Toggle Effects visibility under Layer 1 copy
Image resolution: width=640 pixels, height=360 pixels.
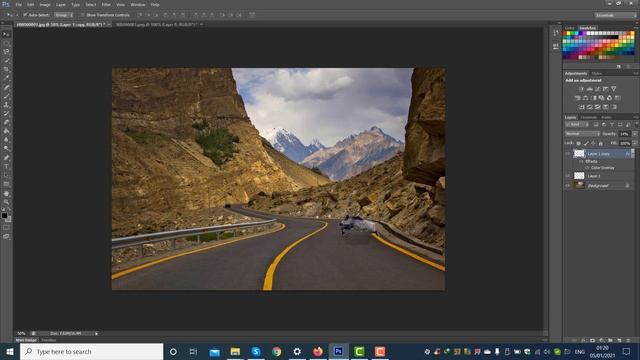[582, 162]
